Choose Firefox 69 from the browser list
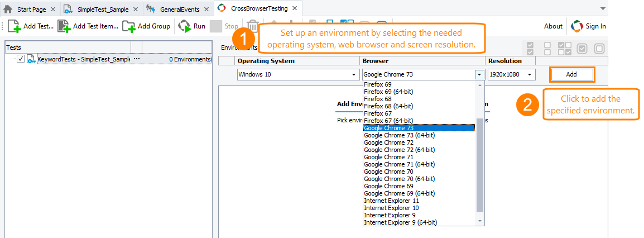644x238 pixels. pos(419,85)
